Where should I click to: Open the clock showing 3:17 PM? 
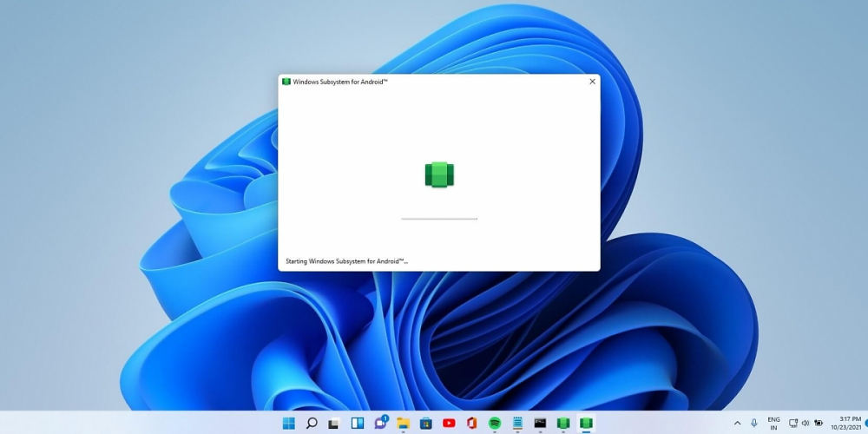845,424
